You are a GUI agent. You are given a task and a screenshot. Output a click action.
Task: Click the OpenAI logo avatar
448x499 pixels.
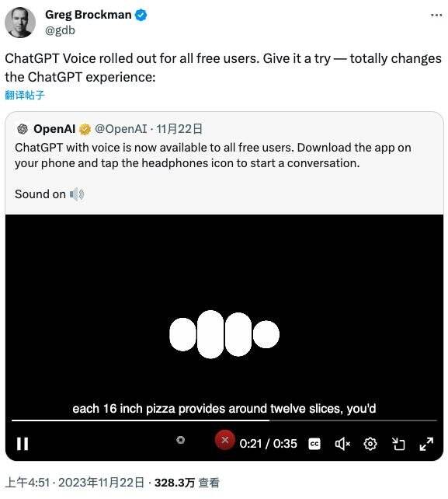23,129
